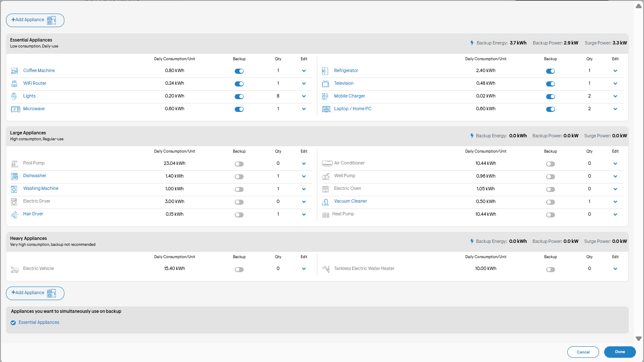
Task: Click the Washing Machine icon
Action: [x=14, y=189]
